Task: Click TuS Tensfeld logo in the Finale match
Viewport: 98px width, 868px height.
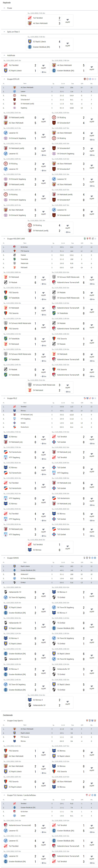Action: [x=30, y=18]
